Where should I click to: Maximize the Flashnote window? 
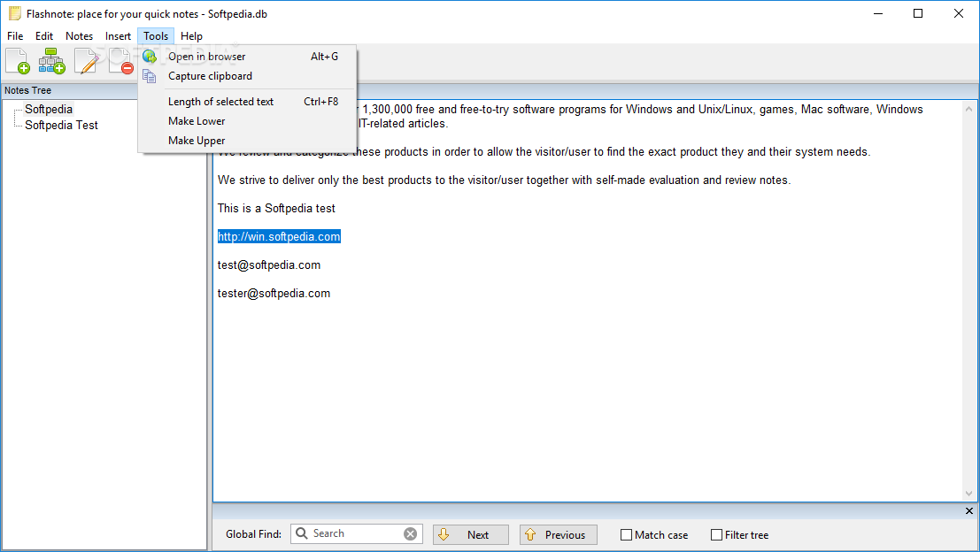(x=918, y=14)
